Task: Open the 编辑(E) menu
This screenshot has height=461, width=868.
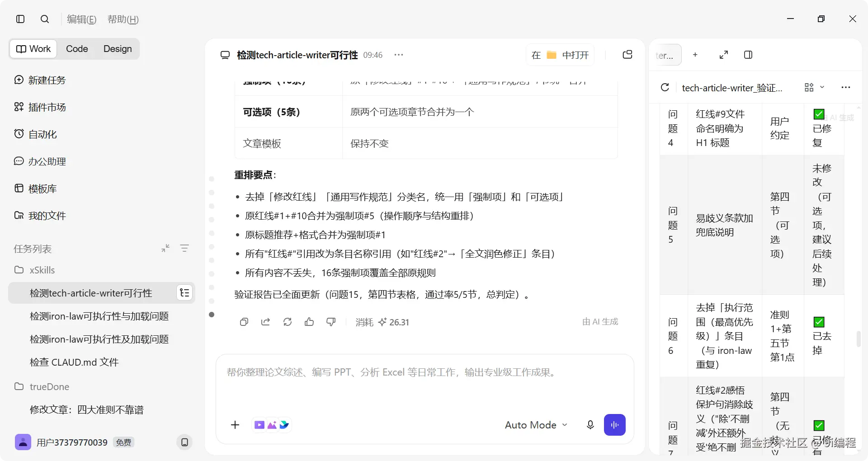Action: click(82, 19)
